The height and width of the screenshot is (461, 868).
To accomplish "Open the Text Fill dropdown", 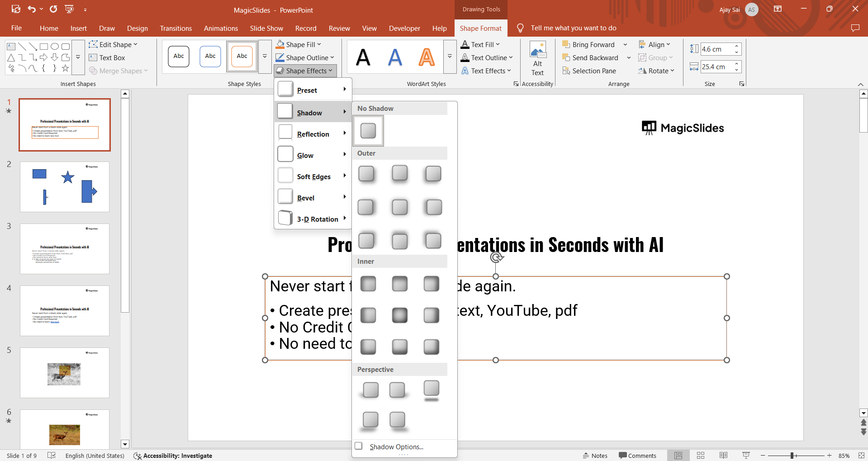I will (480, 44).
